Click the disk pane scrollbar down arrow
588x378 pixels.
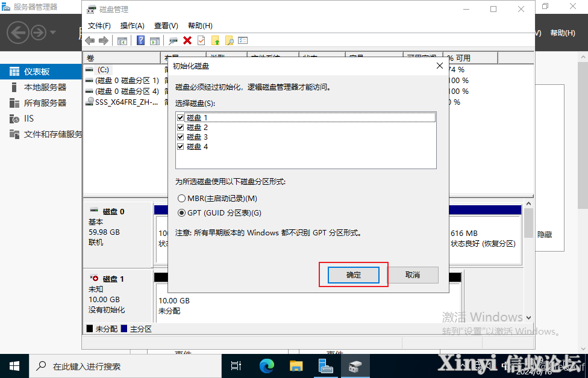point(528,318)
